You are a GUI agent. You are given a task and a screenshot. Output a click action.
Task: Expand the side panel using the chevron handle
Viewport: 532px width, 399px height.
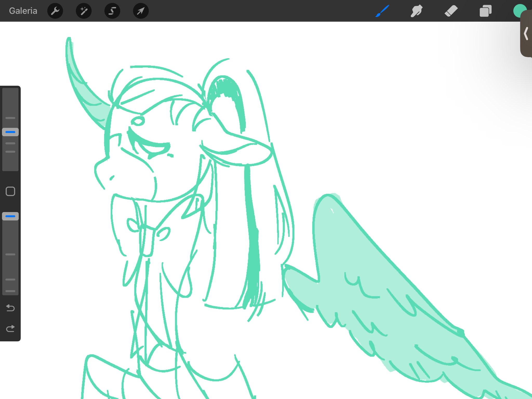point(526,34)
